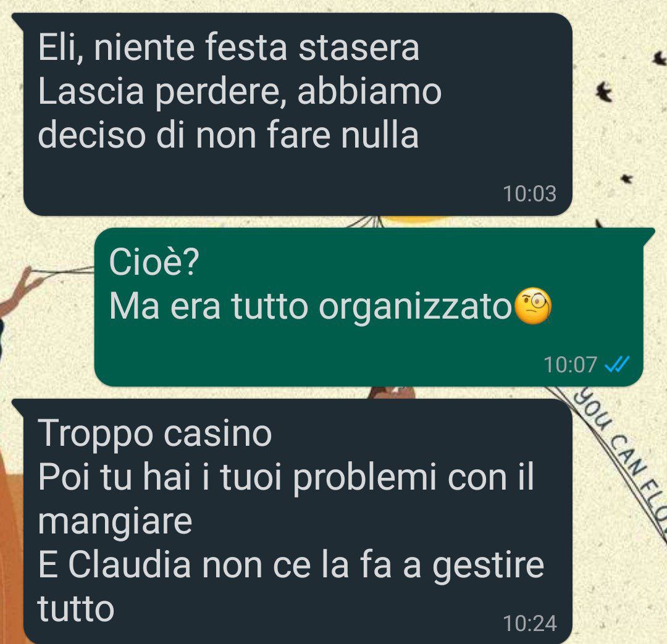Click the text 'E Claudia non ce la fa a gestire'
Screen dimensions: 667x644
(x=291, y=566)
